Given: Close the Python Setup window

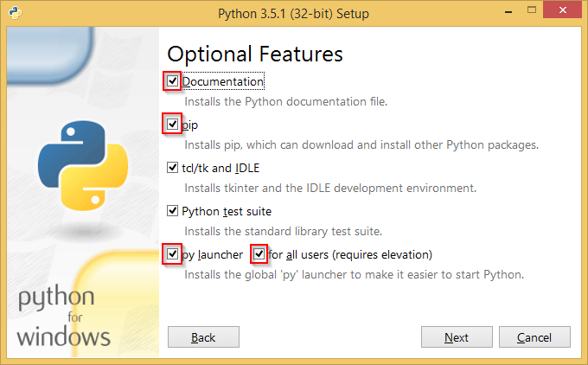Looking at the screenshot, I should pos(563,10).
